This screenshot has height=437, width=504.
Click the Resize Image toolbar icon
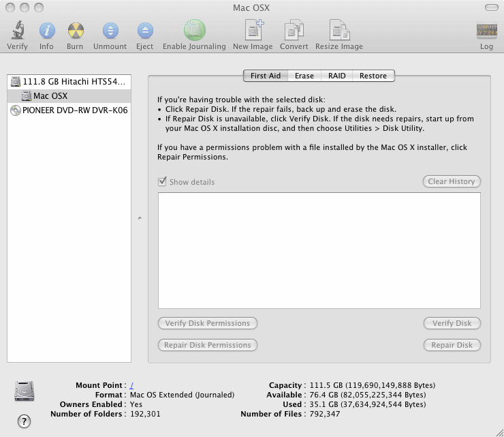(x=339, y=30)
